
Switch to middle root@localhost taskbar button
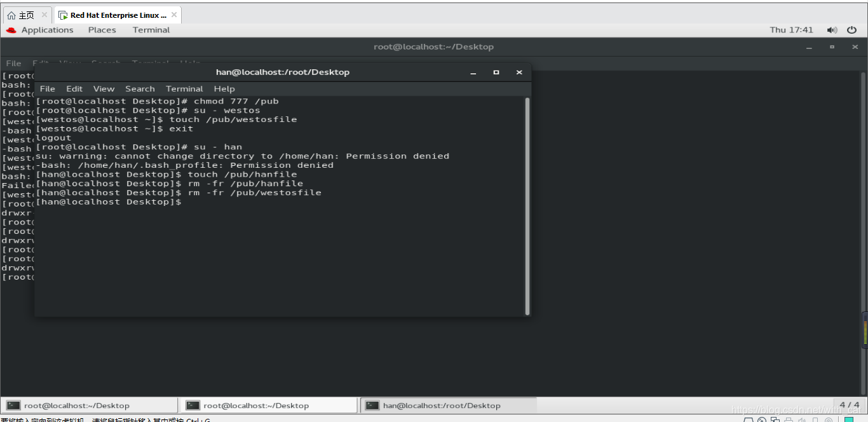point(269,405)
